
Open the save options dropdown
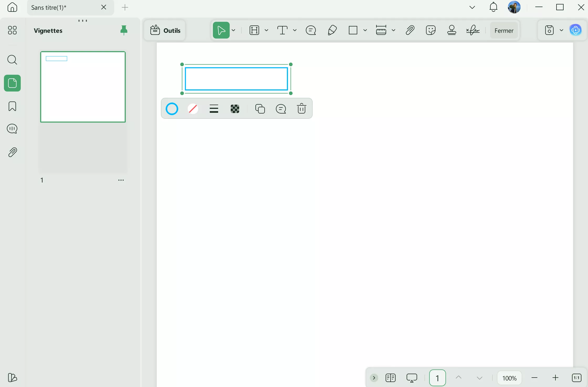[562, 30]
